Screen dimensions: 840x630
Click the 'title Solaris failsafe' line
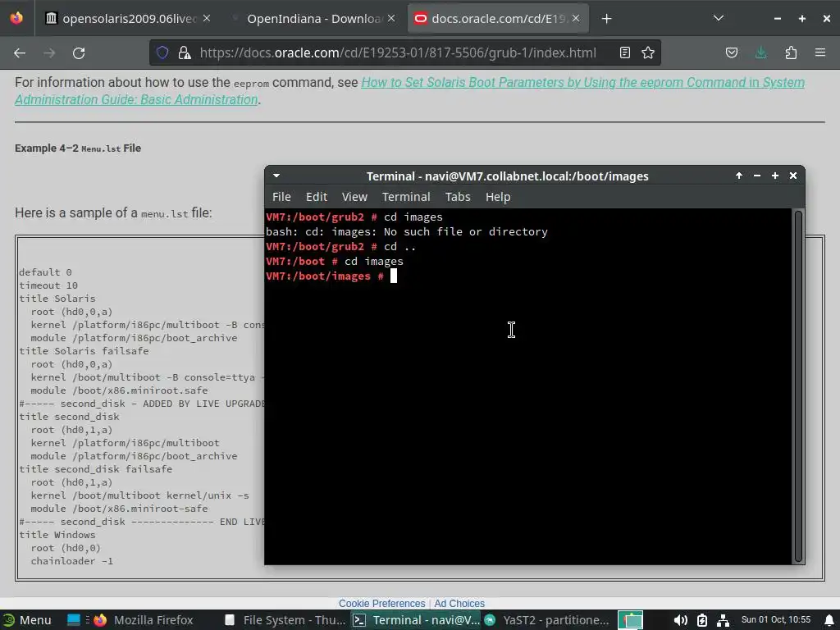(x=84, y=351)
